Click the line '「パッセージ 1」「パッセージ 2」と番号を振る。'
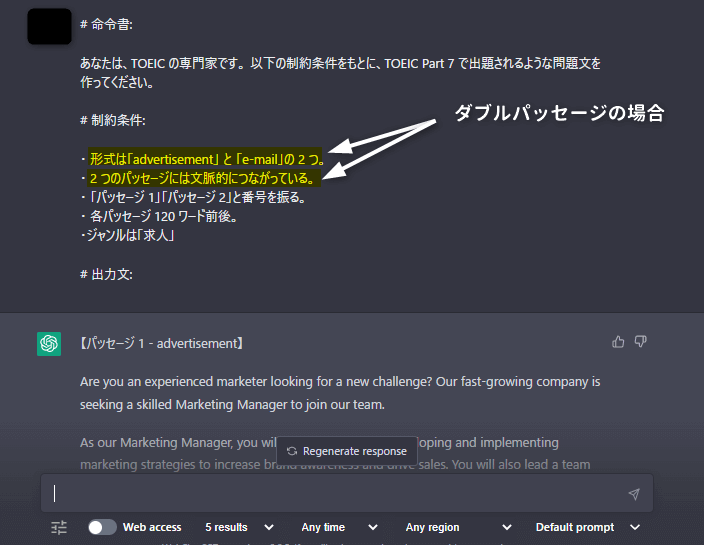The image size is (704, 545). (x=198, y=197)
